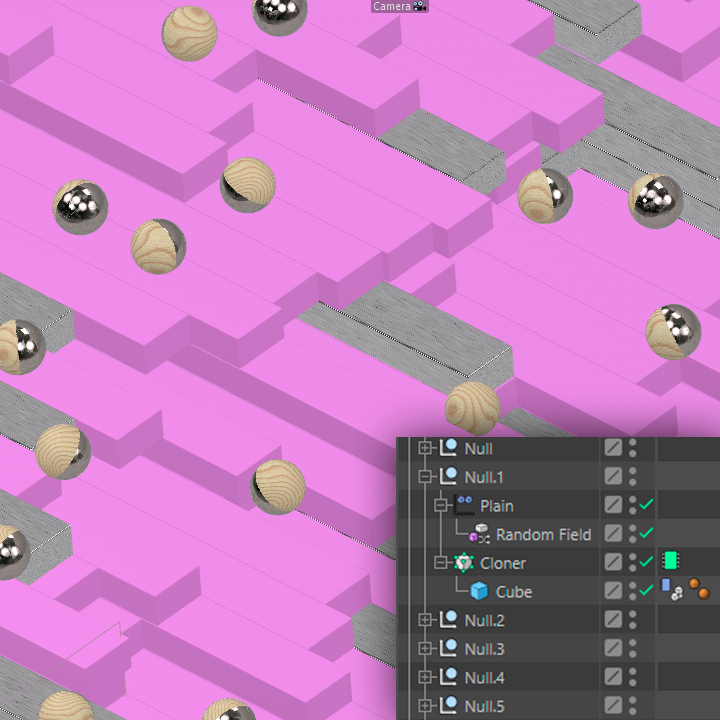Click the blue tag on Cube row
Viewport: 720px width, 720px height.
pyautogui.click(x=671, y=590)
